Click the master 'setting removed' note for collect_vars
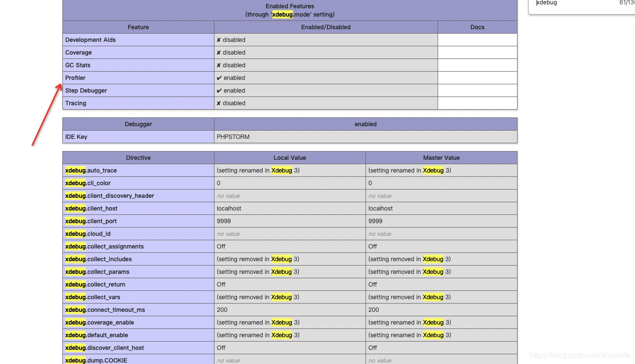635x364 pixels. (x=410, y=297)
